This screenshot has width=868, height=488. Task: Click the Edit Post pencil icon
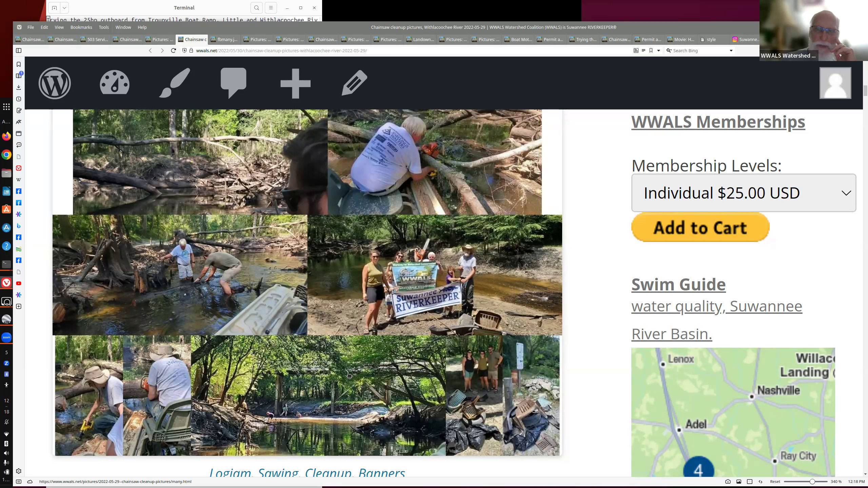pos(354,83)
